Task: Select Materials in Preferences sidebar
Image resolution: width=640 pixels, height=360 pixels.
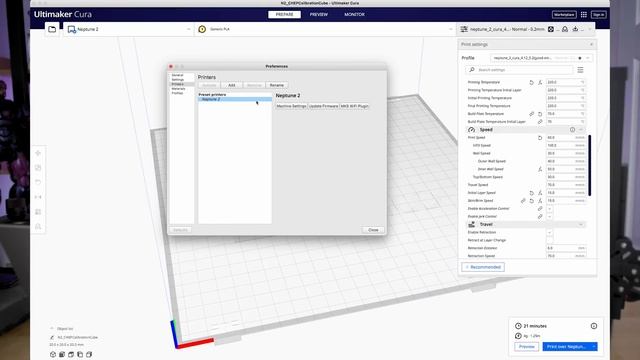Action: 178,89
